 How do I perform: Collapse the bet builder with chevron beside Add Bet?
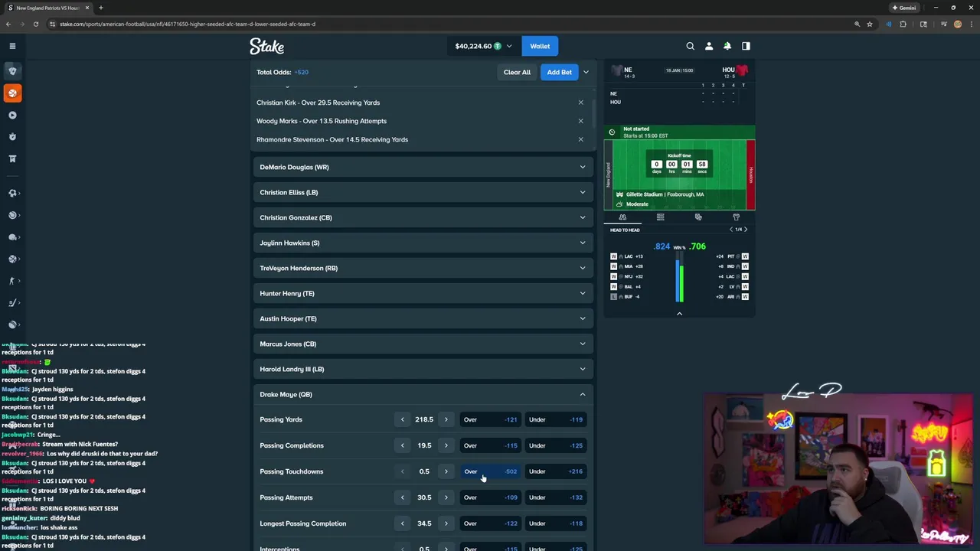[586, 72]
